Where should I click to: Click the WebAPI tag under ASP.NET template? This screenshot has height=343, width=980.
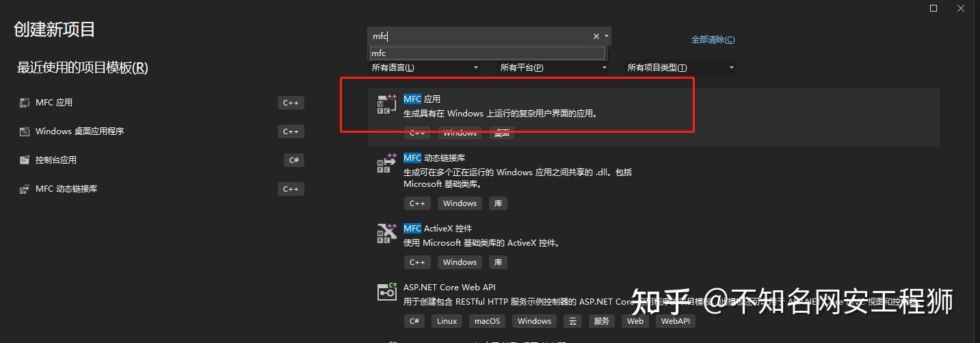coord(675,320)
